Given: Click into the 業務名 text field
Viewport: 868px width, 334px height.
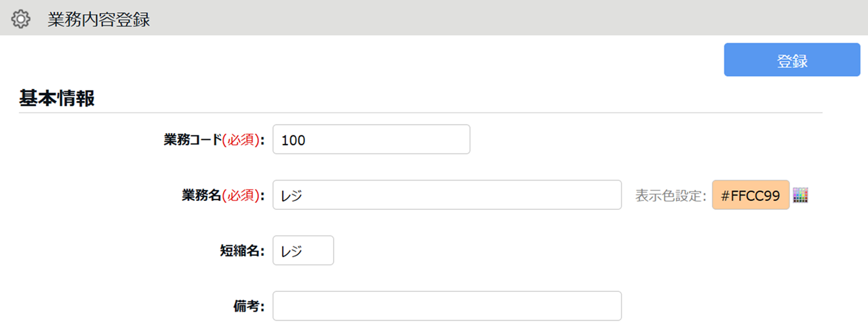Looking at the screenshot, I should coord(447,196).
